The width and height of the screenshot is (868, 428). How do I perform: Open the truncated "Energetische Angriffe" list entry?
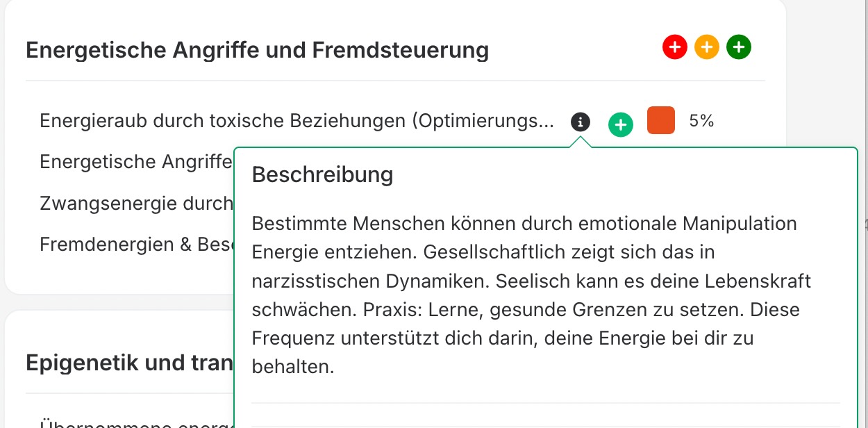[135, 162]
